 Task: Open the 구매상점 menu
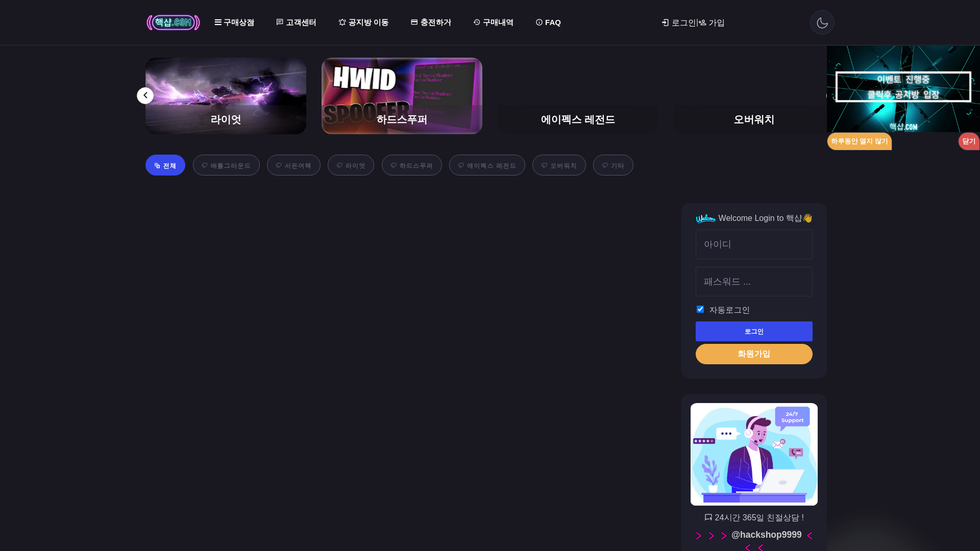coord(234,22)
